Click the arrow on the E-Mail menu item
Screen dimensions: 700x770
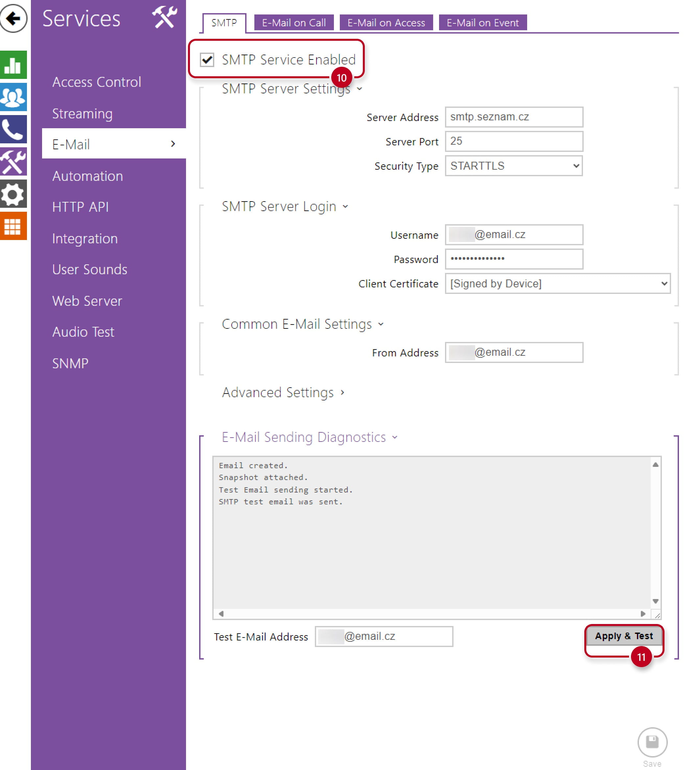coord(173,144)
